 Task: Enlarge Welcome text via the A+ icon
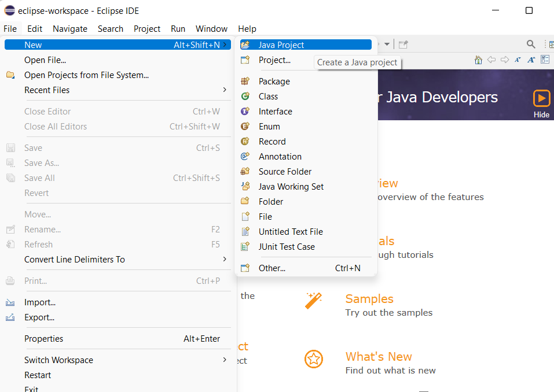click(x=531, y=60)
